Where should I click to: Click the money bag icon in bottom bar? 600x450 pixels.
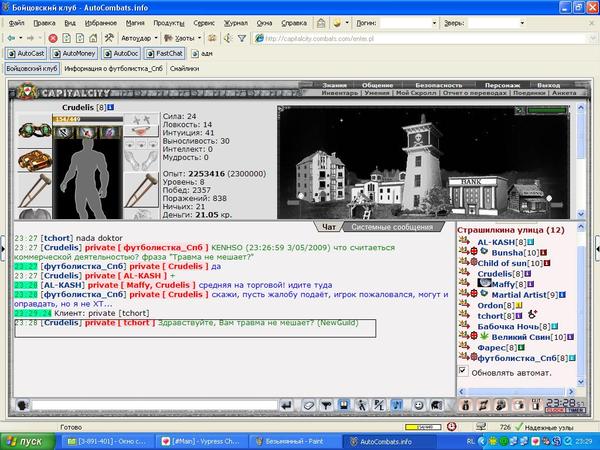coord(465,405)
